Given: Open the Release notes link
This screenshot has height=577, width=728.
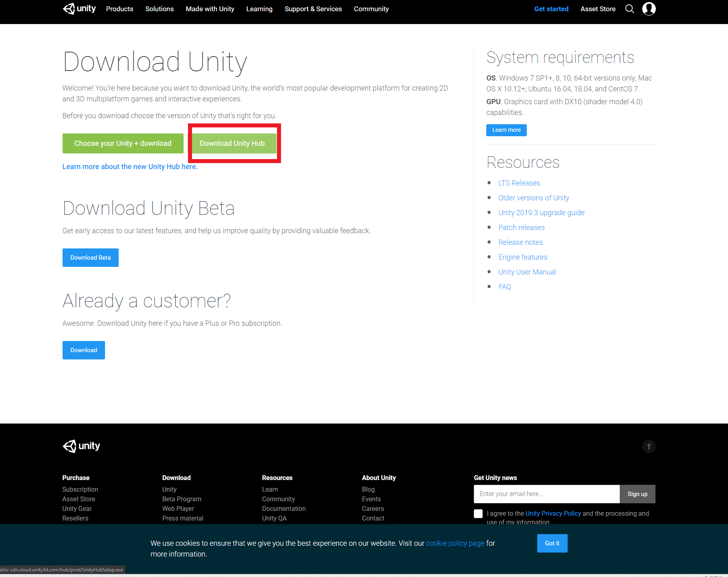Looking at the screenshot, I should point(520,242).
